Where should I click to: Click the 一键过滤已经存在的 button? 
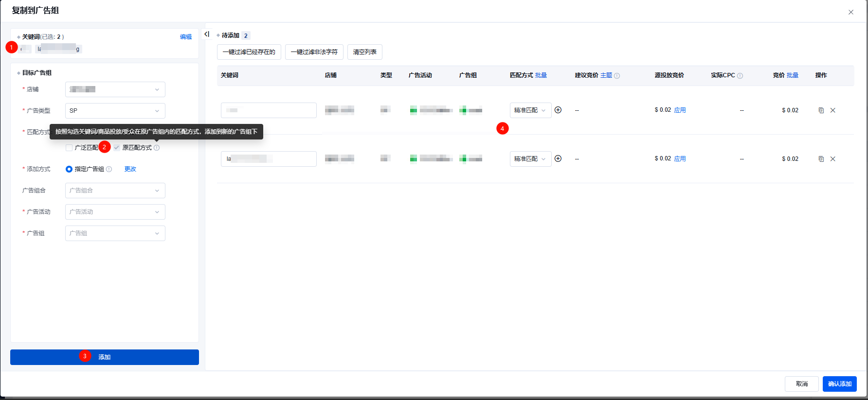coord(249,52)
